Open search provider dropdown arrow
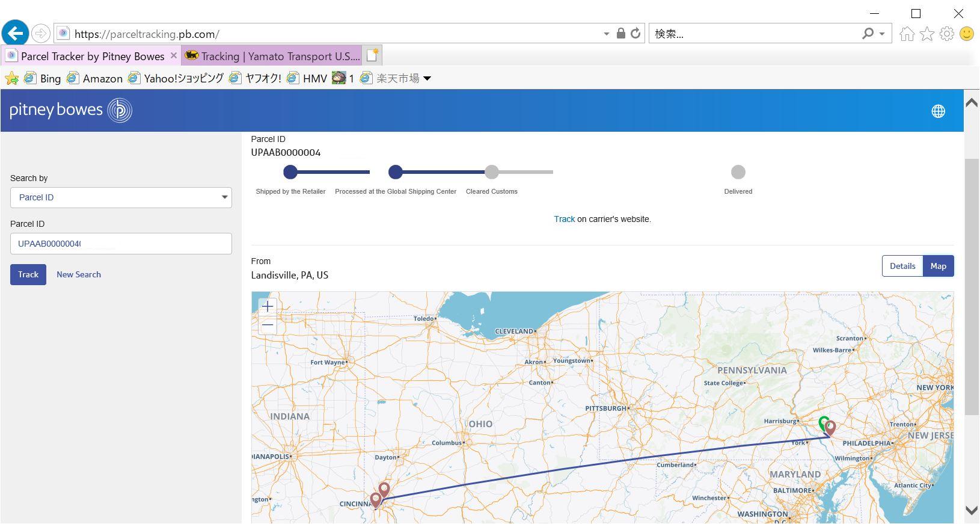This screenshot has height=524, width=980. pos(882,34)
